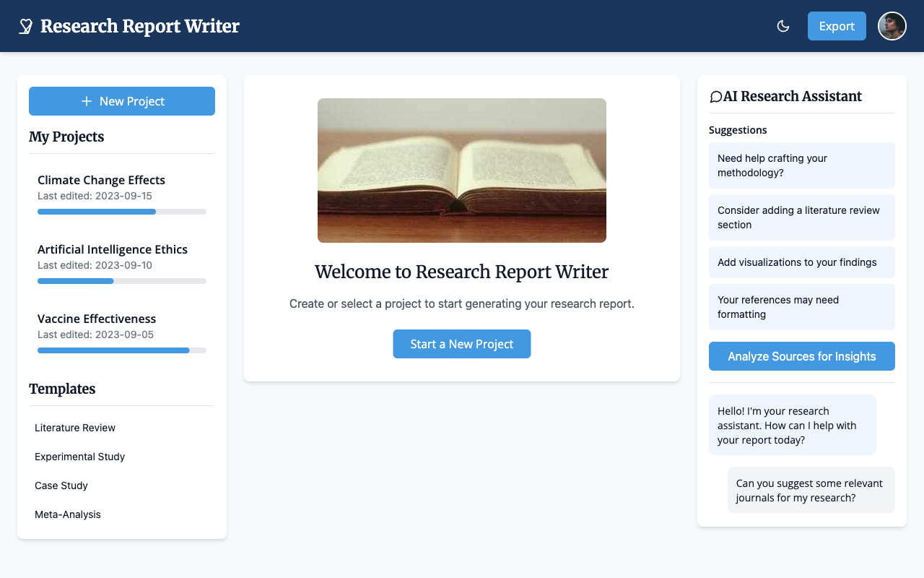
Task: Select the methodology help suggestion
Action: click(x=801, y=165)
